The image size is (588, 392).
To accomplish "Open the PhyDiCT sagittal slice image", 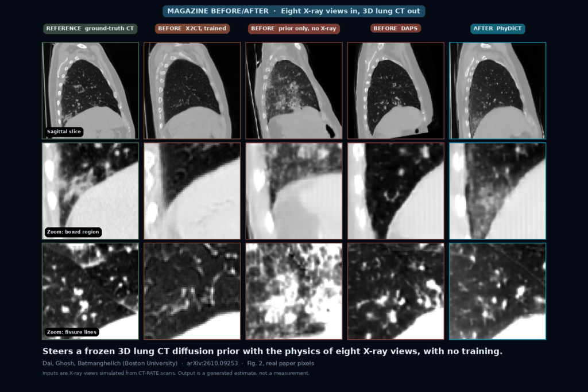I will pos(498,91).
